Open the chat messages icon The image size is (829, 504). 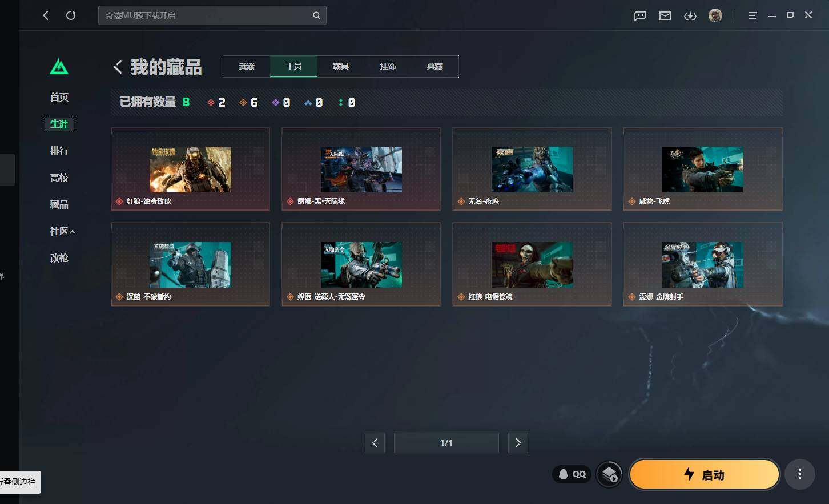[640, 16]
